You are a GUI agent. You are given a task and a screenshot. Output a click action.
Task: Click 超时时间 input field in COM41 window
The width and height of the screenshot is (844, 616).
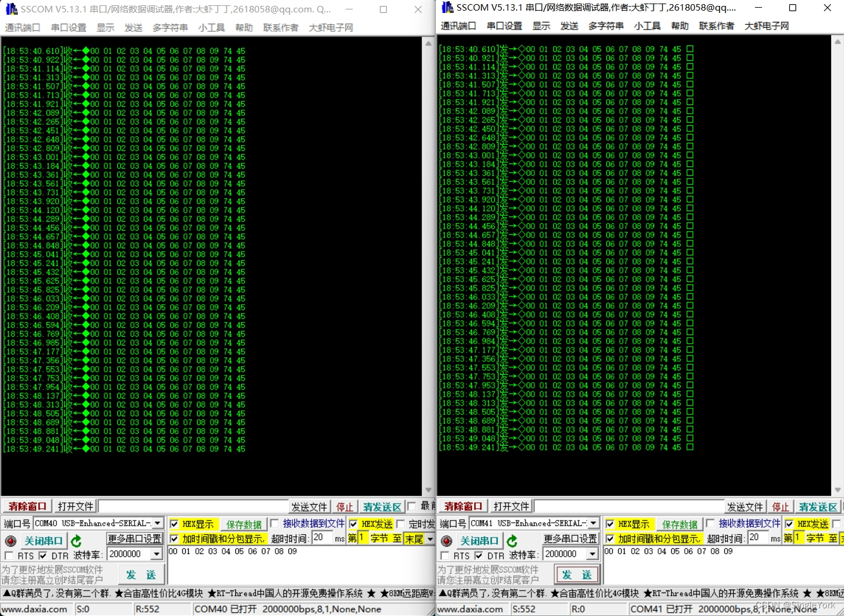(758, 538)
